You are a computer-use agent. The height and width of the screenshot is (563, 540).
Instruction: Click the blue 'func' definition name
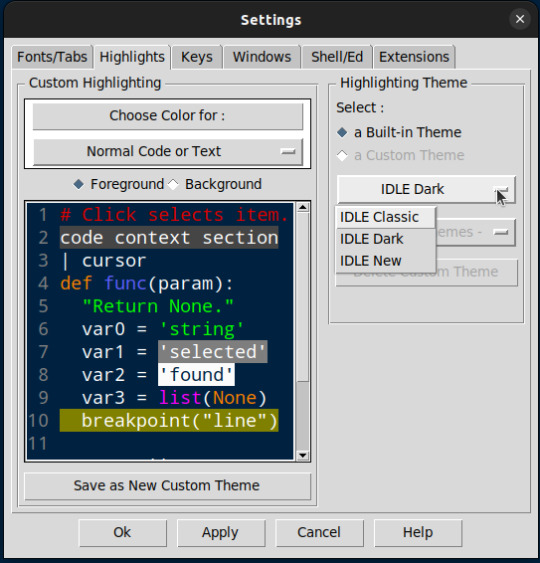tap(125, 284)
